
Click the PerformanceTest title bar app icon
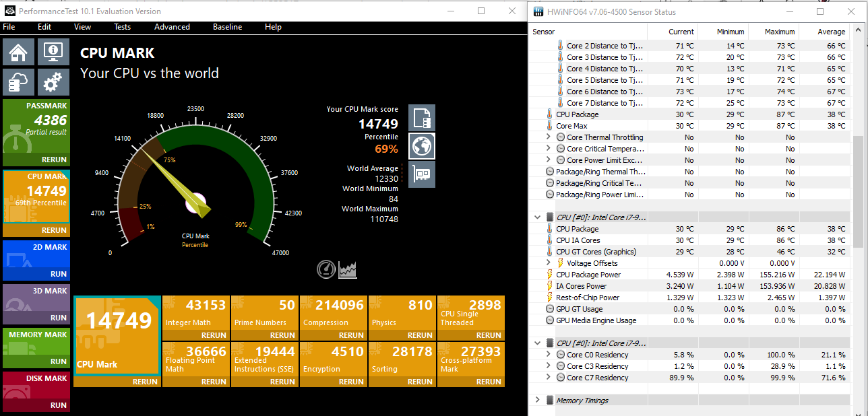coord(9,11)
